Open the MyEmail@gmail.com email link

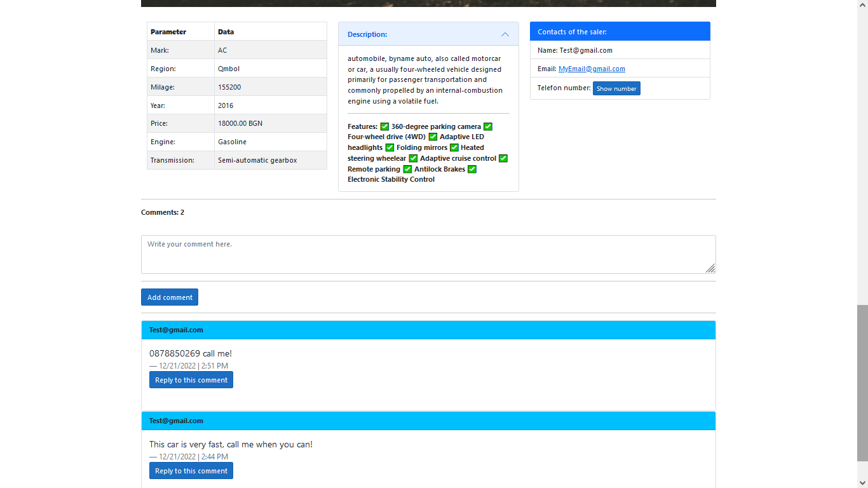pos(592,69)
